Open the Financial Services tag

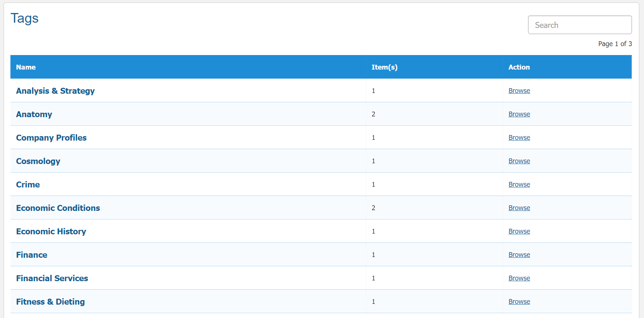coord(52,278)
